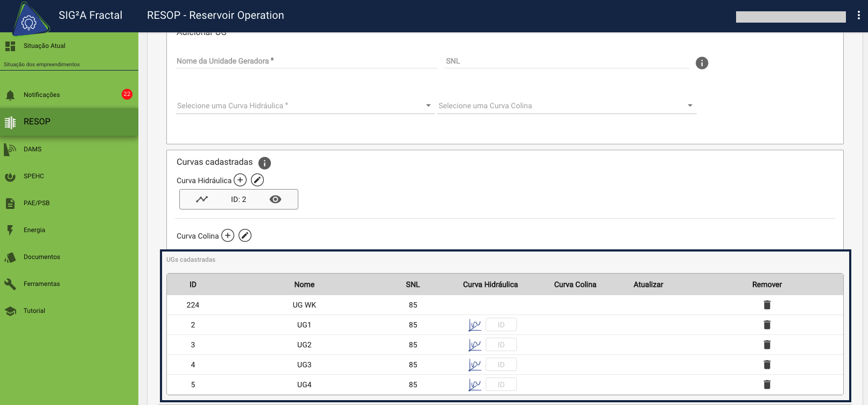This screenshot has height=405, width=868.
Task: Open Situação Atual dashboard link
Action: point(44,46)
